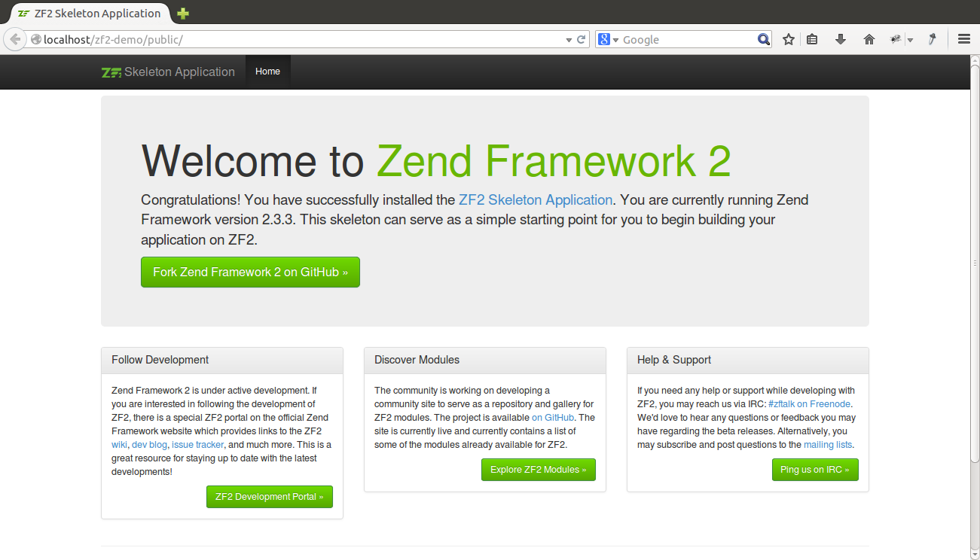The image size is (980, 560).
Task: Click Fork Zend Framework 2 on GitHub
Action: pyautogui.click(x=250, y=272)
